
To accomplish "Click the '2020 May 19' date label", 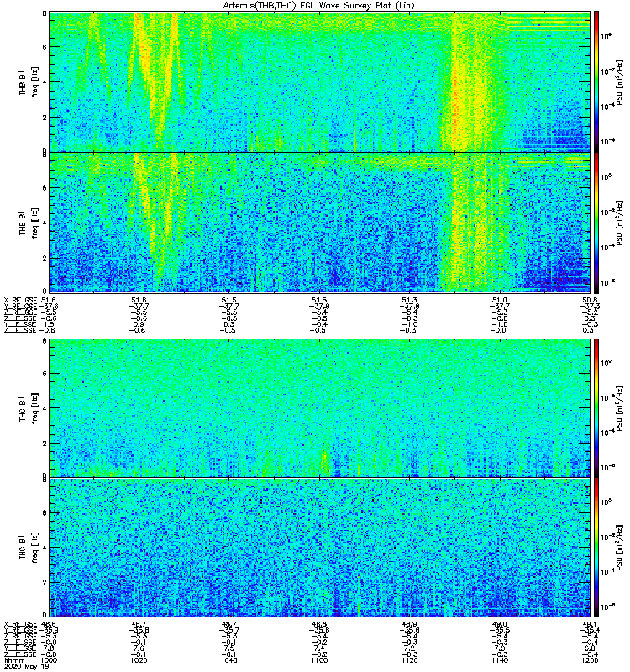I will click(x=27, y=667).
